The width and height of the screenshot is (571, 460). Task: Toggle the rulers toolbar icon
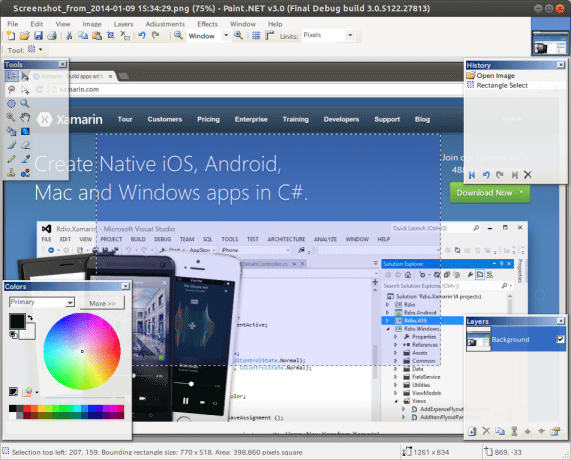(x=269, y=36)
